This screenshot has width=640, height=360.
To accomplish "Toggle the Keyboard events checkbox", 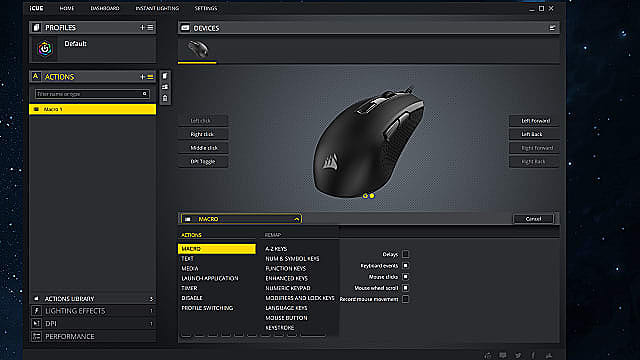I will tap(405, 265).
